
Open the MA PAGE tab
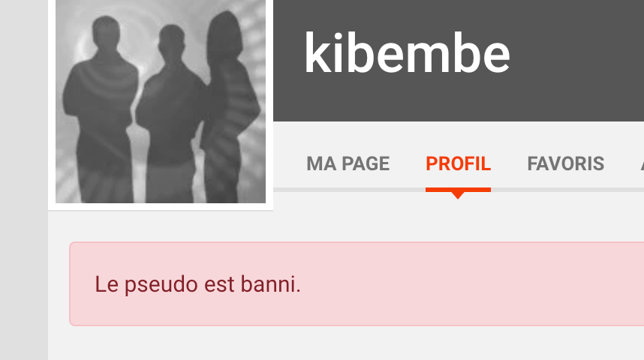pyautogui.click(x=348, y=163)
